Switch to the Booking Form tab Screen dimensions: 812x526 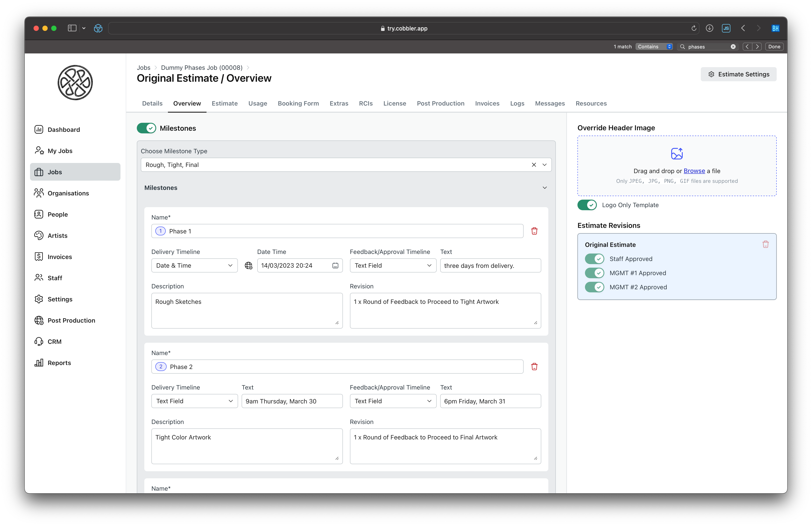[x=298, y=103]
